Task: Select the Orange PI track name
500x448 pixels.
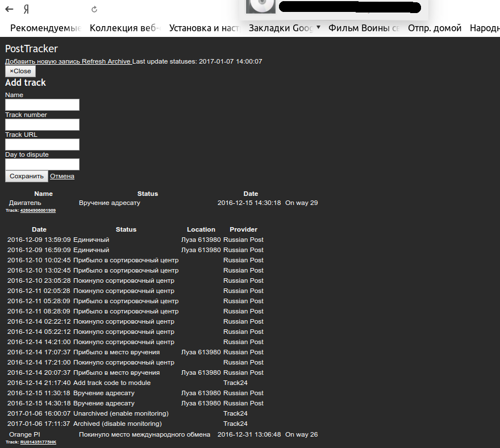Action: pyautogui.click(x=24, y=434)
